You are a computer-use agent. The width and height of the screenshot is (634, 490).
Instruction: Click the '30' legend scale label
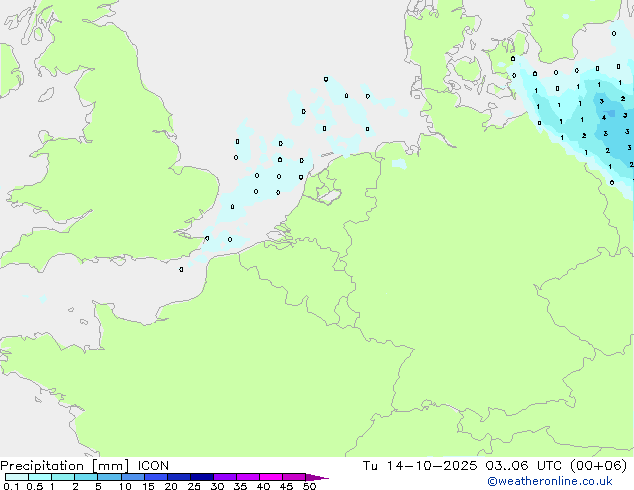217,486
